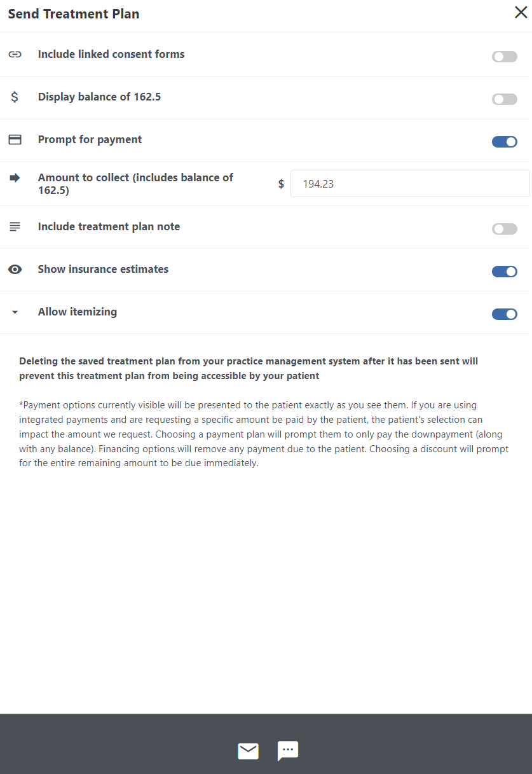The image size is (532, 774).
Task: Click the eye icon for insurance estimates
Action: click(15, 269)
